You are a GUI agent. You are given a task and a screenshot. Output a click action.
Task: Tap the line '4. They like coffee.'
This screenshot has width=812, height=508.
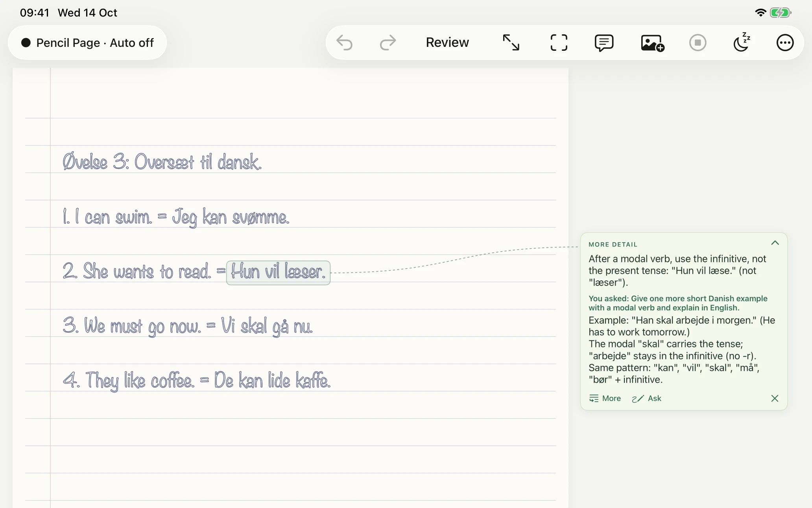[x=129, y=381]
